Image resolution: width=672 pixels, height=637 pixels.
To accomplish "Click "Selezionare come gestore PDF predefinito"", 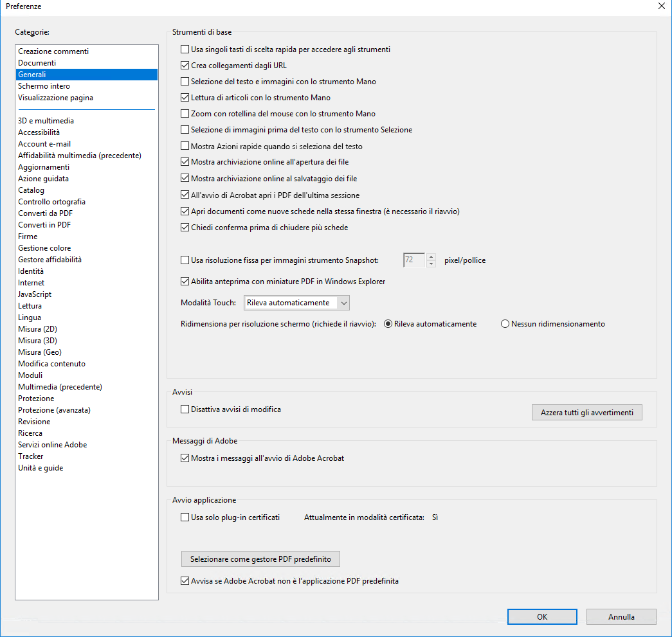I will pos(260,559).
